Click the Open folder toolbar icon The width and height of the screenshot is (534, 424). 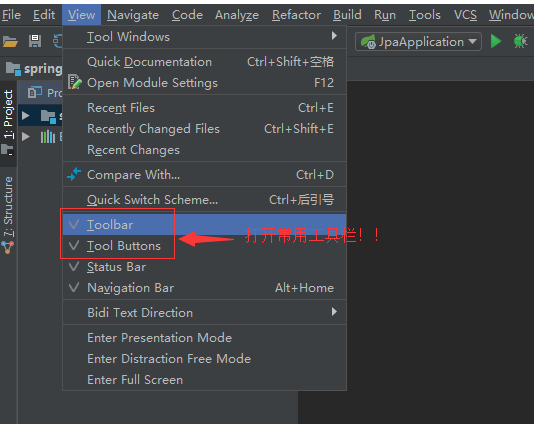10,42
